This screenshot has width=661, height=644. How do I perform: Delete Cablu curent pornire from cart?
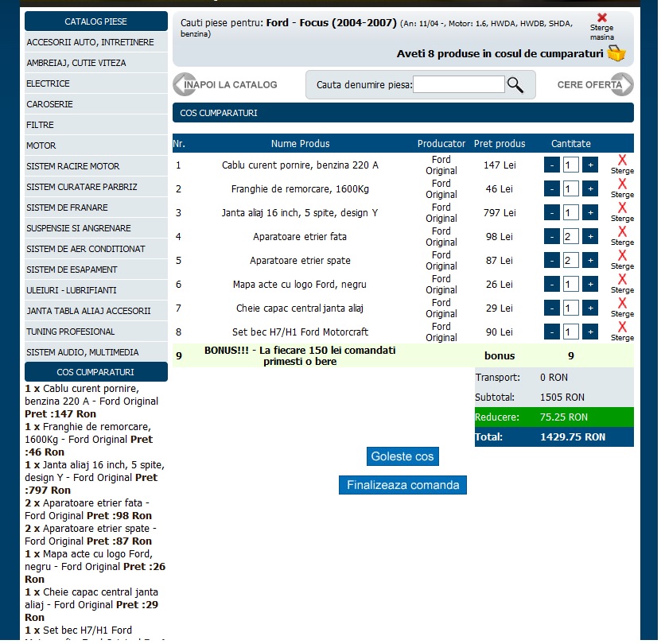click(x=622, y=165)
